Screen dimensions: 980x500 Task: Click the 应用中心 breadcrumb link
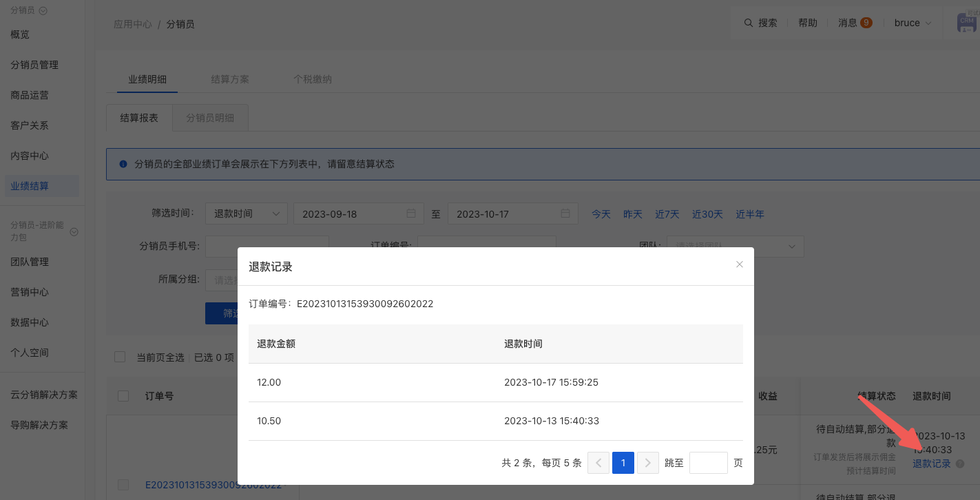[x=133, y=24]
